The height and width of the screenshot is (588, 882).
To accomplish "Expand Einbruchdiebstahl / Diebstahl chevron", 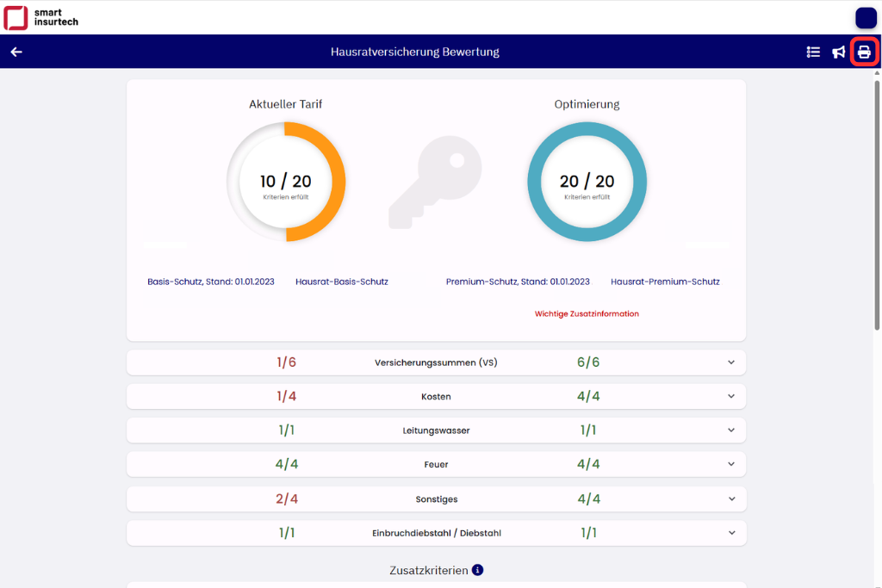I will (x=731, y=534).
